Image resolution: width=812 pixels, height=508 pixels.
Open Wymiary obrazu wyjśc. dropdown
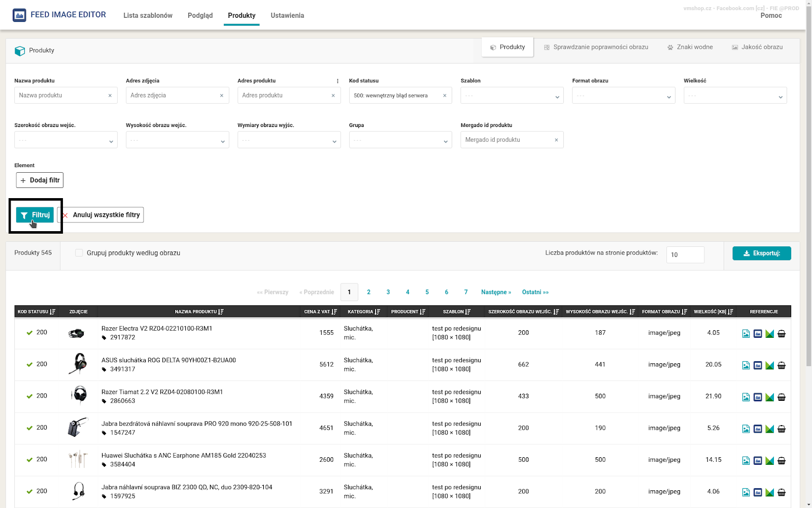coord(289,140)
